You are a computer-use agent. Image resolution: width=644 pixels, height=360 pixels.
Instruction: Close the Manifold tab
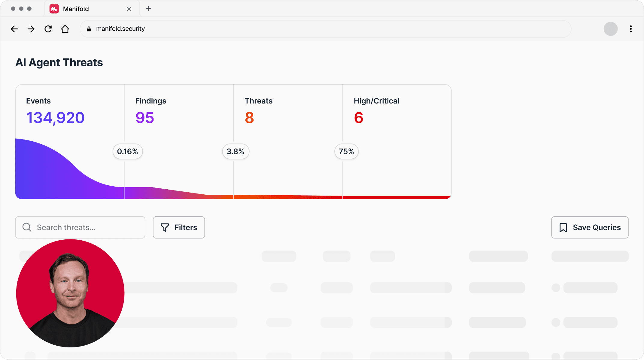click(129, 9)
